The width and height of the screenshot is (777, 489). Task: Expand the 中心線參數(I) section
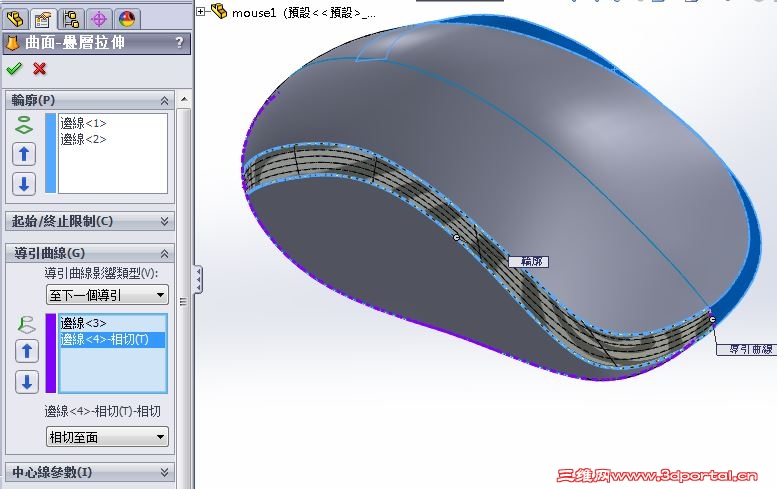pos(165,472)
